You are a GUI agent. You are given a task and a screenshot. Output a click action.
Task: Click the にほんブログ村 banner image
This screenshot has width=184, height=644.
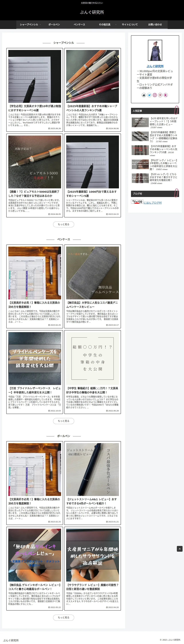[137, 202]
